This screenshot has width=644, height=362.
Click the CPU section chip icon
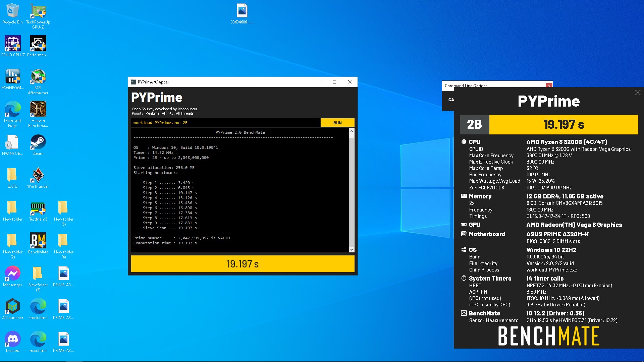pos(464,142)
